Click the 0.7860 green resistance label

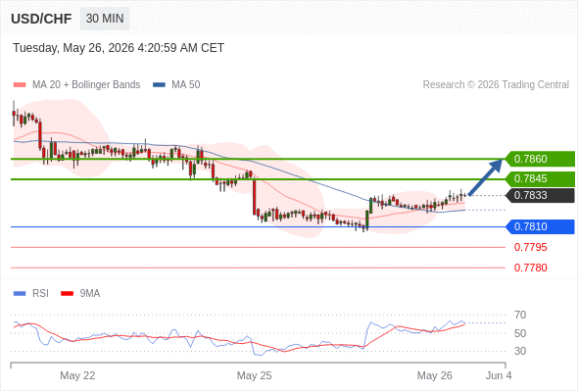(x=540, y=159)
